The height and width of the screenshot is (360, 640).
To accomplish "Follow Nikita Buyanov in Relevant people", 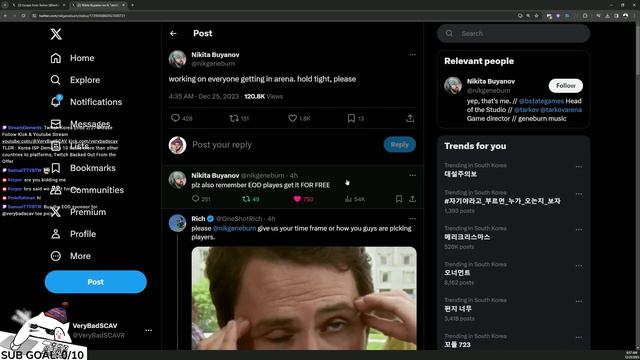I will (565, 86).
